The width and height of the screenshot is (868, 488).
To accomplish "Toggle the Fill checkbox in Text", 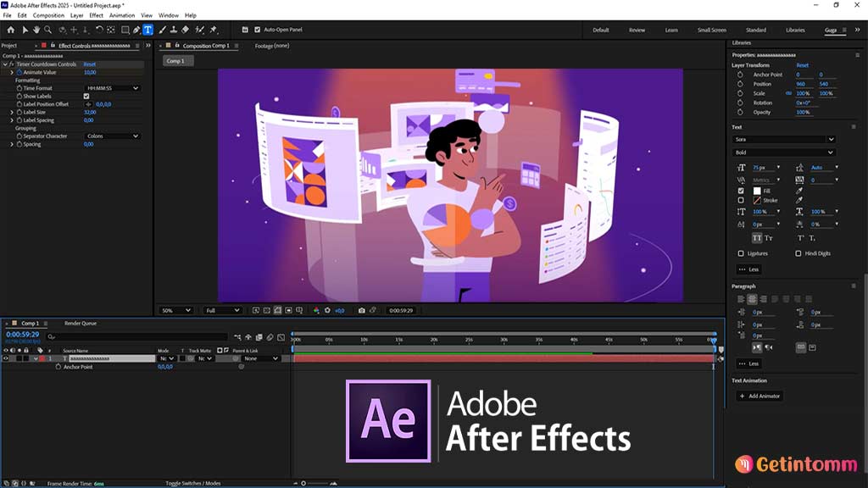I will point(741,191).
